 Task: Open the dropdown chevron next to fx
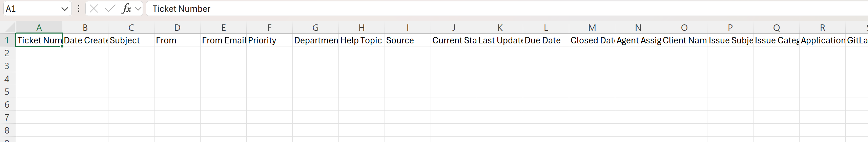(138, 9)
